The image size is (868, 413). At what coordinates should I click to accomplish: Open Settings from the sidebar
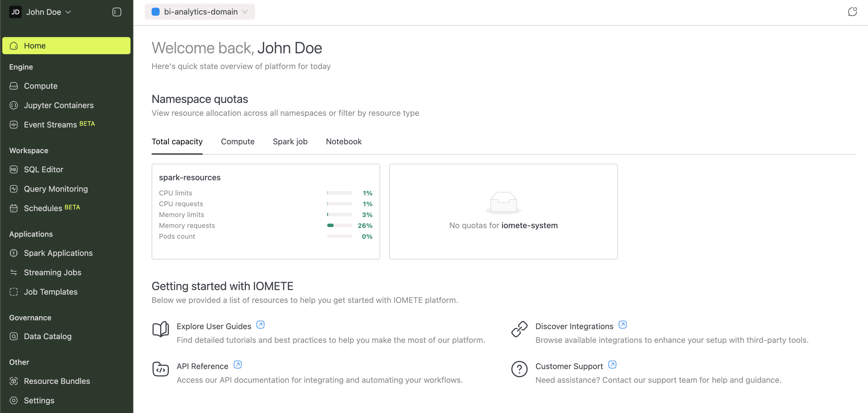(39, 400)
